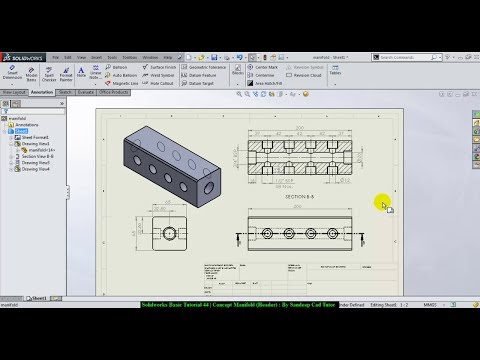The height and width of the screenshot is (360, 480).
Task: Click the filter icon in tree search
Action: (5, 111)
